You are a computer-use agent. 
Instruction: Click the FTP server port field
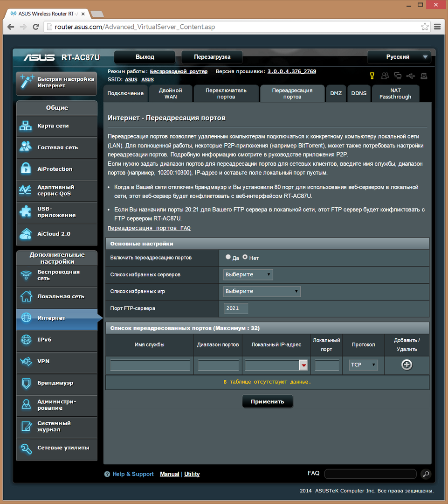(x=236, y=308)
